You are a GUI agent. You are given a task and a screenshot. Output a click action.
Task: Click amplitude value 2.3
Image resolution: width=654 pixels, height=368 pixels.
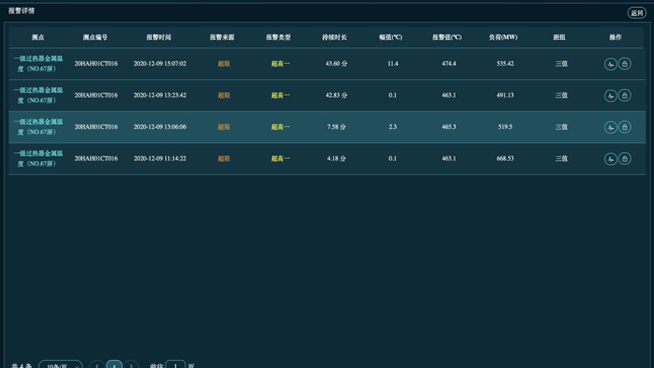click(x=392, y=127)
